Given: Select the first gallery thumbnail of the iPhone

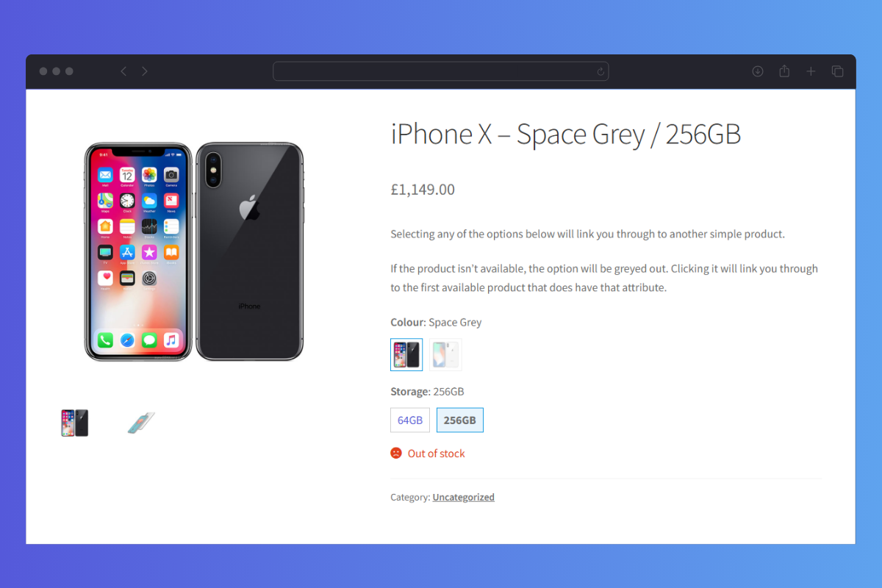Looking at the screenshot, I should [x=74, y=423].
